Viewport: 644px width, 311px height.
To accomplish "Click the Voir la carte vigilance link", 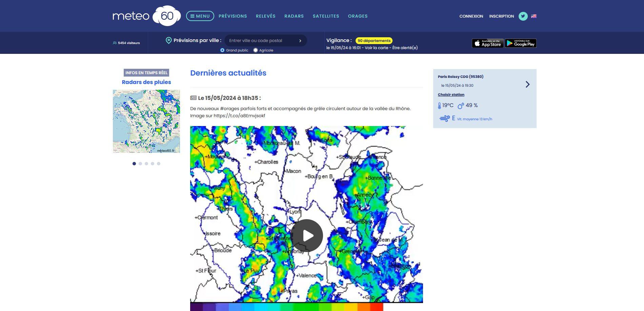I will click(376, 48).
